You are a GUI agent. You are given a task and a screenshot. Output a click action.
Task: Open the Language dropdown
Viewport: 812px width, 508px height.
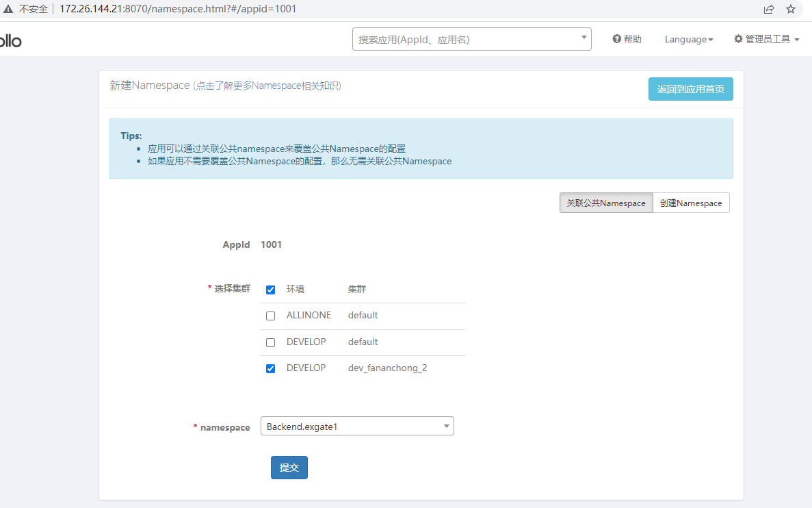point(688,39)
